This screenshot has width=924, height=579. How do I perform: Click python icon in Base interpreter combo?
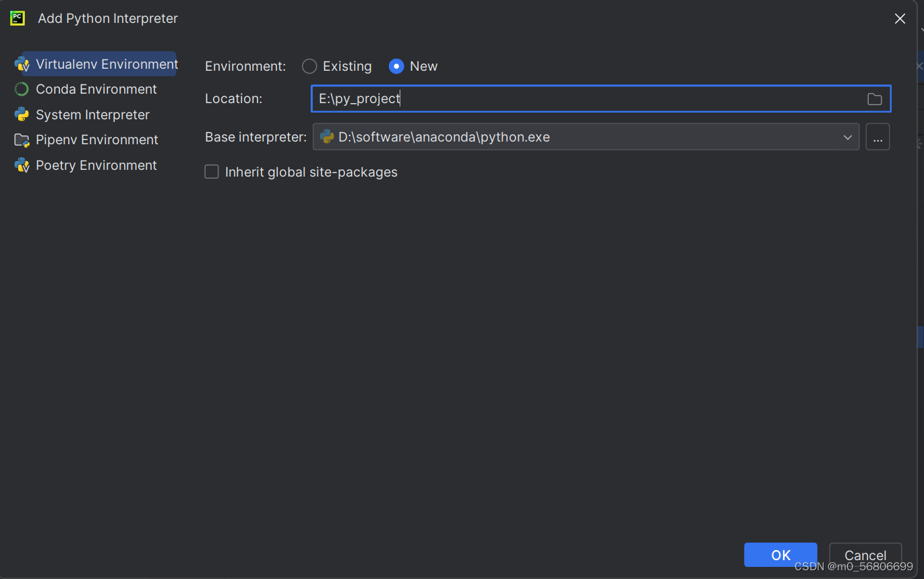pyautogui.click(x=327, y=137)
